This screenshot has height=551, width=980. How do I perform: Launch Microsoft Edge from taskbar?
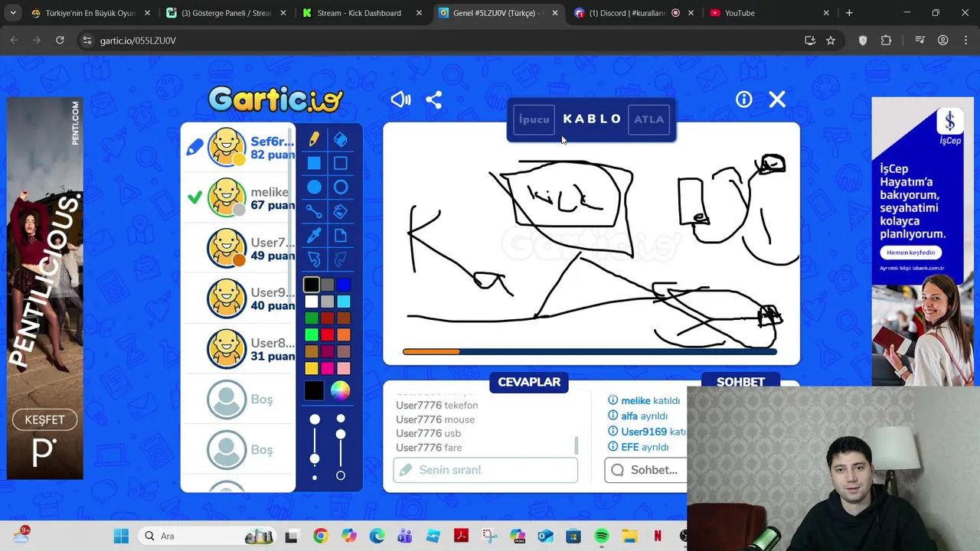[377, 536]
